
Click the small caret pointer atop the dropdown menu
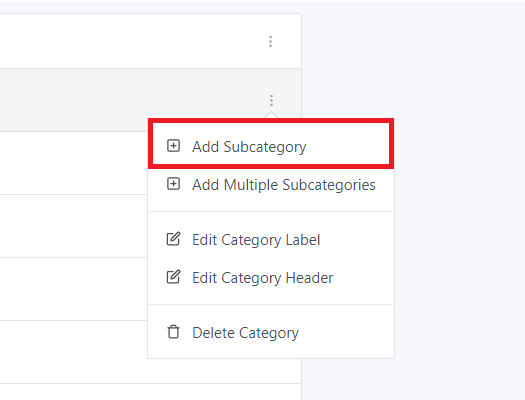[x=272, y=115]
